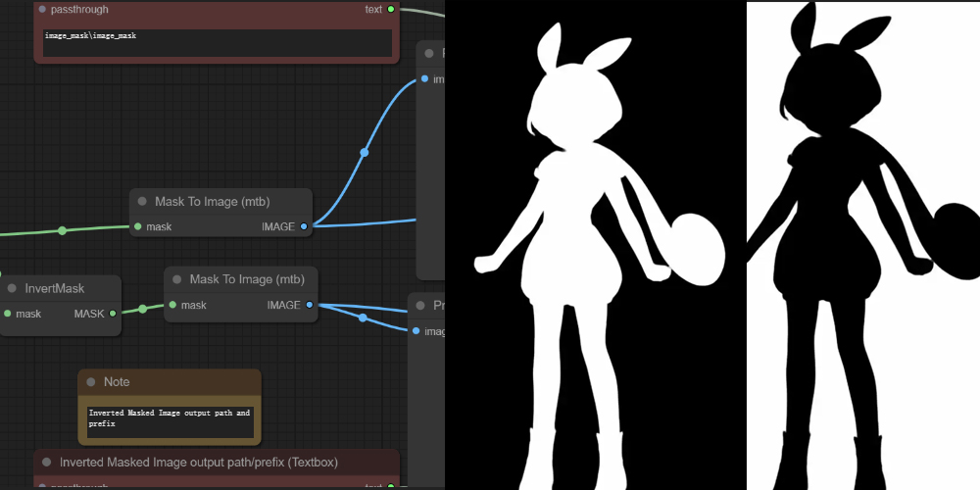The width and height of the screenshot is (980, 490).
Task: Click the passthrough label on top node
Action: pos(79,10)
